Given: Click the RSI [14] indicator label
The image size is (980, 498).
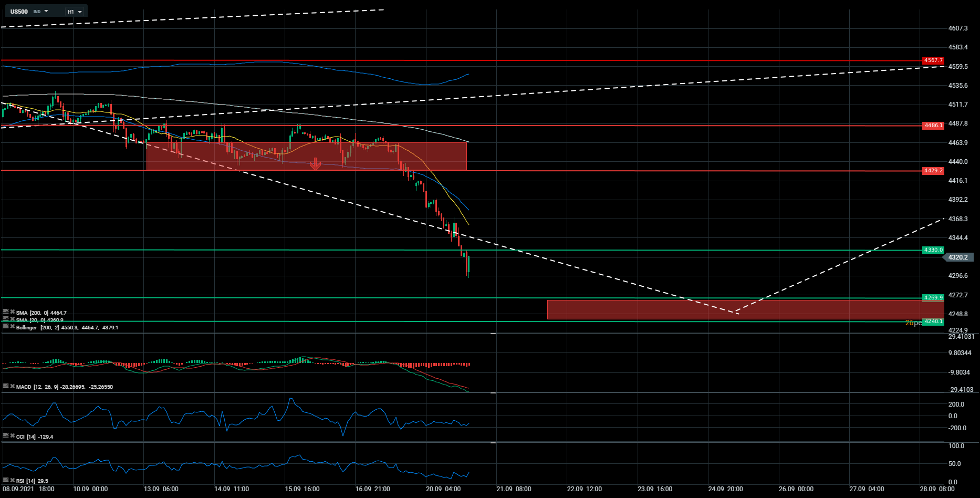Looking at the screenshot, I should coord(32,481).
